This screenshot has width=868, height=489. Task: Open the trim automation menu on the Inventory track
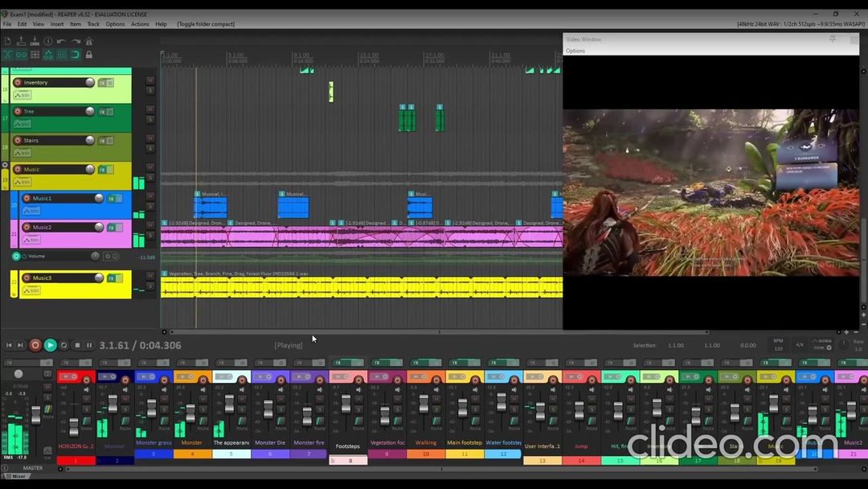coord(23,95)
